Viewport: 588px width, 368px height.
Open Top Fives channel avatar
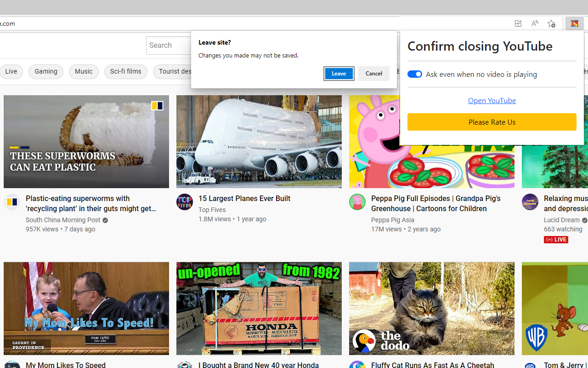[x=185, y=202]
